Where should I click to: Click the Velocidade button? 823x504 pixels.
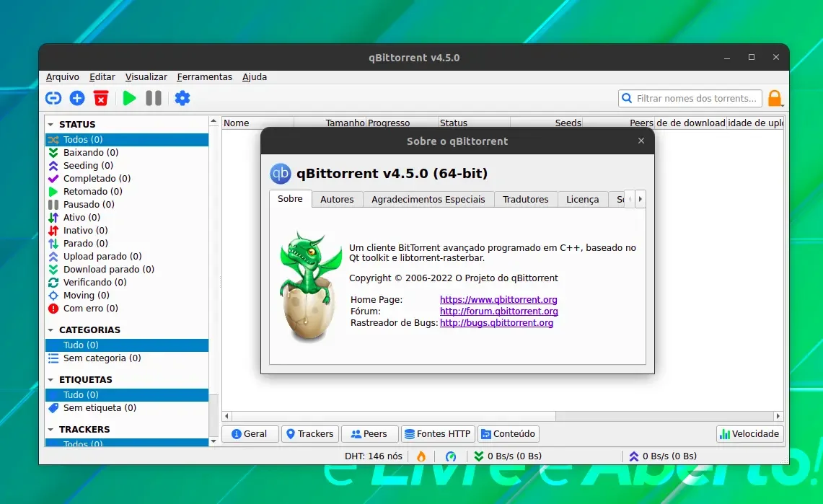(x=749, y=434)
